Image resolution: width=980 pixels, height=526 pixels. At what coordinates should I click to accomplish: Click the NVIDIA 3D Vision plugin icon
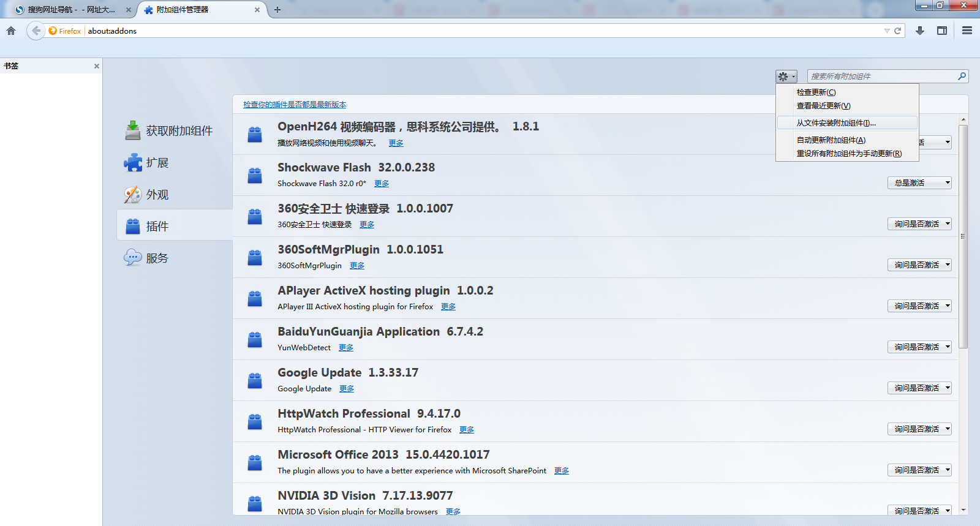[255, 503]
